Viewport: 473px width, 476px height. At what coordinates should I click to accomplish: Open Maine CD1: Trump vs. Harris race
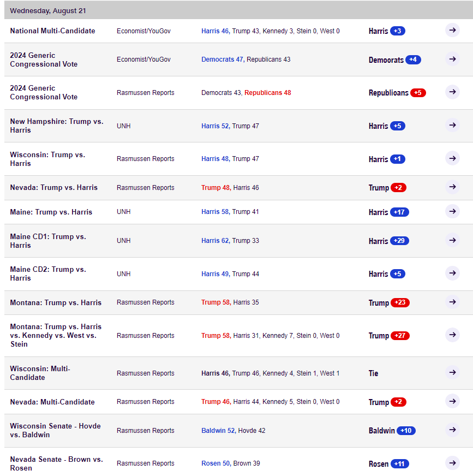[x=48, y=241]
